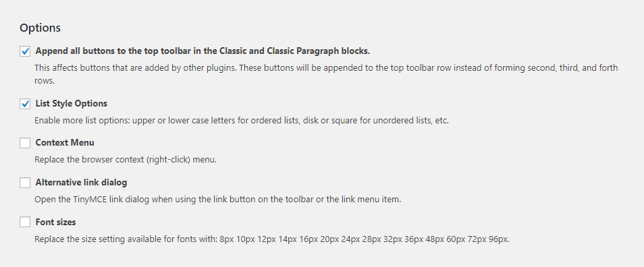Image resolution: width=644 pixels, height=267 pixels.
Task: Click the 'Append all buttons to the top toolbar' label
Action: pos(203,51)
